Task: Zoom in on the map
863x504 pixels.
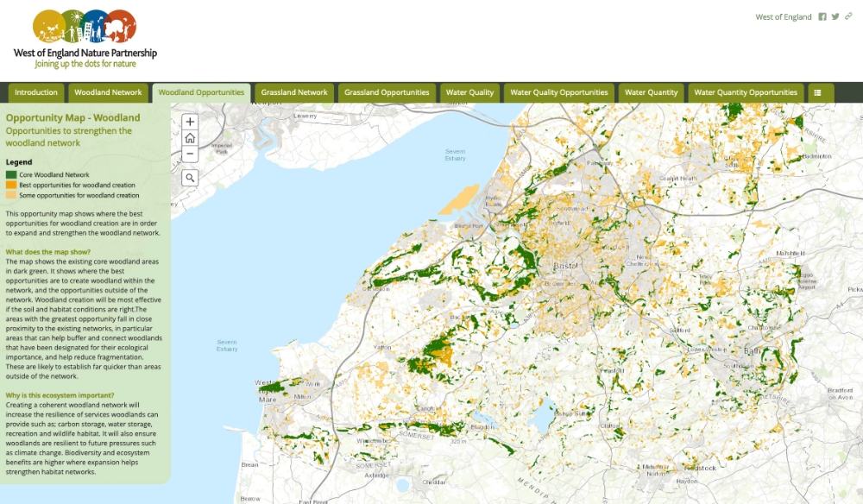Action: pyautogui.click(x=190, y=122)
